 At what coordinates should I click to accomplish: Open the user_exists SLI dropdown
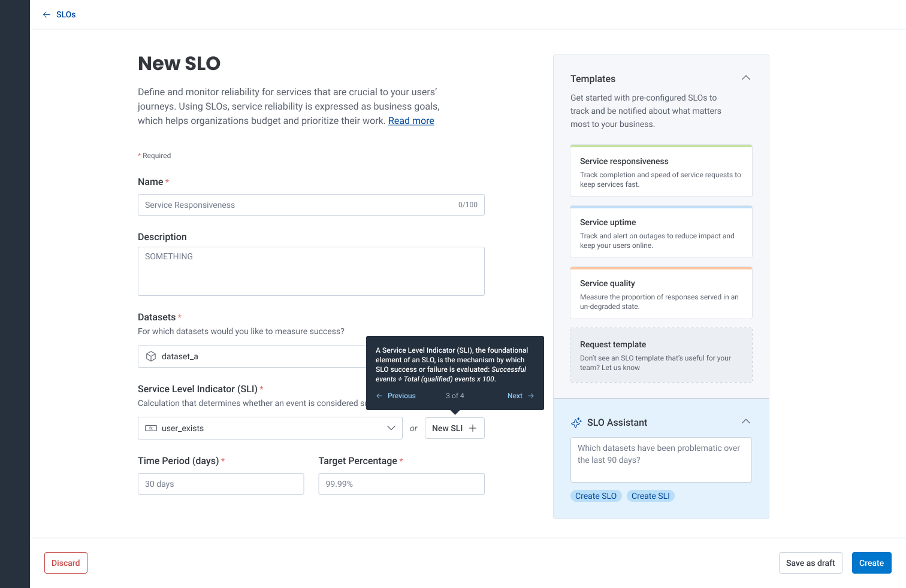point(270,428)
